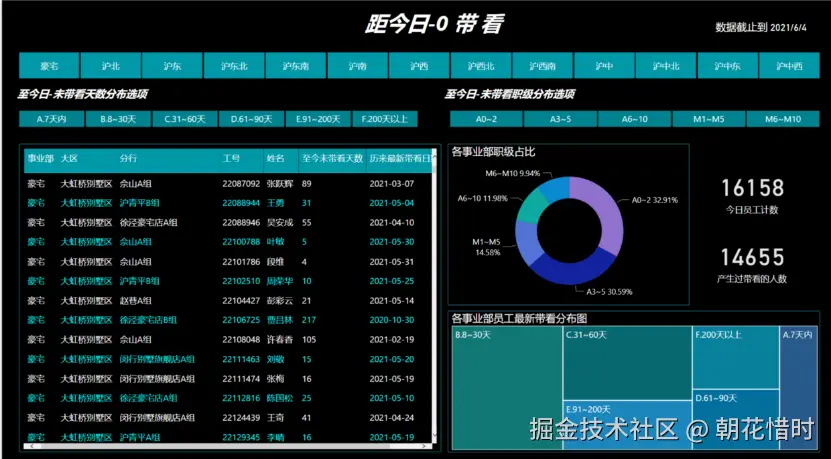Click employee ID 22111463 cell
The height and width of the screenshot is (459, 831).
pyautogui.click(x=241, y=359)
